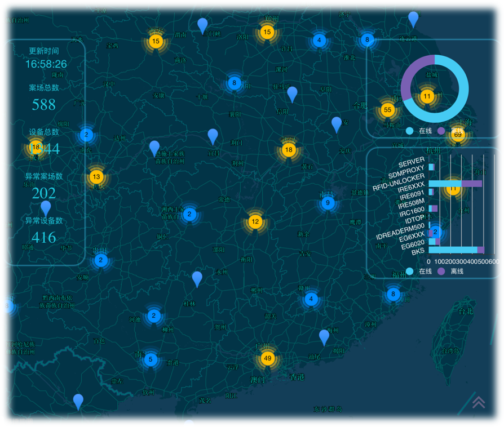This screenshot has height=427, width=504.
Task: Click the 案场总数 value 588
Action: click(x=44, y=105)
